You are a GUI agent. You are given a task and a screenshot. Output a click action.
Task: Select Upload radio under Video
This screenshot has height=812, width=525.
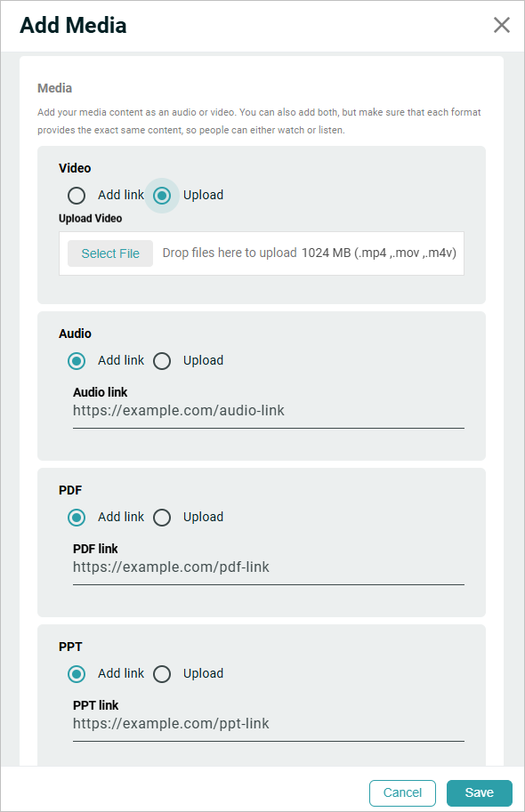pyautogui.click(x=162, y=196)
